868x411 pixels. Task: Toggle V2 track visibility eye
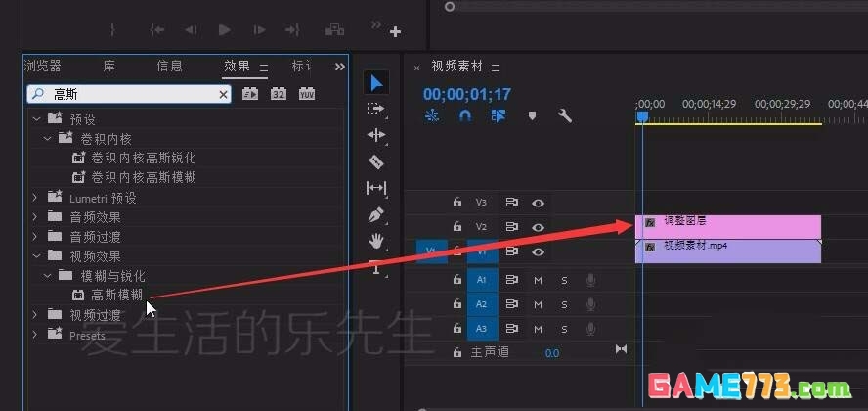[538, 227]
